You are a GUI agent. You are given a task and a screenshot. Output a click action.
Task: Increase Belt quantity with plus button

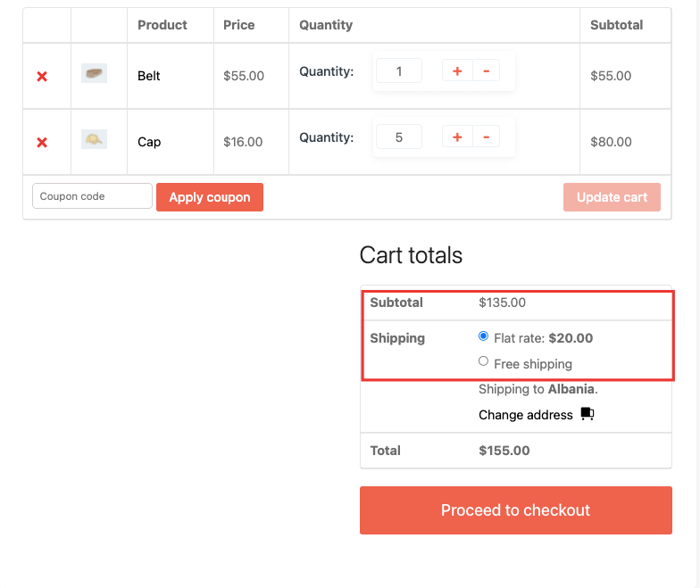457,71
